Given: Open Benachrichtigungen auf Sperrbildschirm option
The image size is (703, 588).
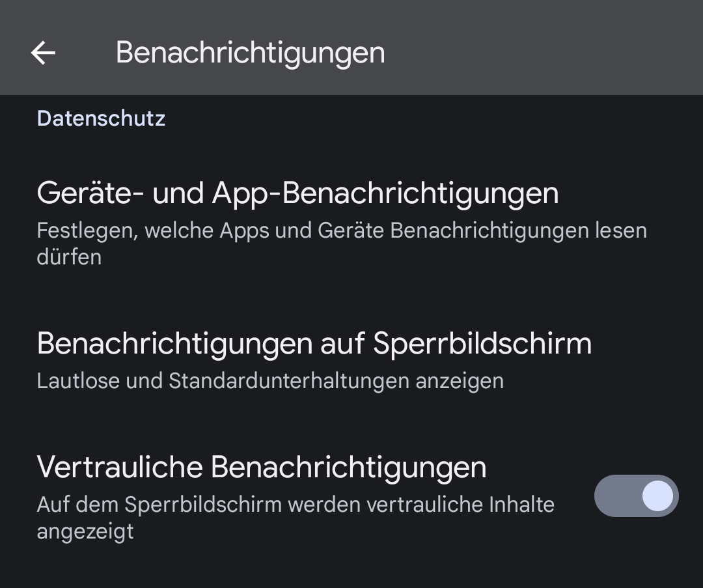Looking at the screenshot, I should click(x=314, y=343).
